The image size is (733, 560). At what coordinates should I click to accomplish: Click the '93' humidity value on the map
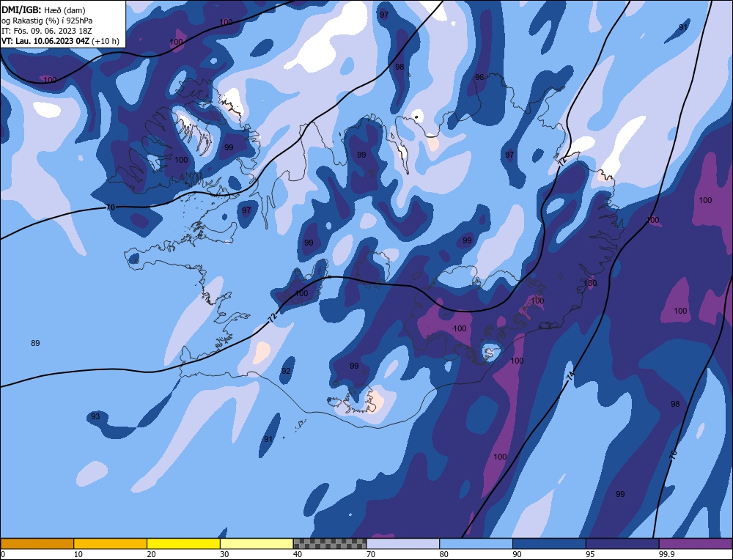95,416
